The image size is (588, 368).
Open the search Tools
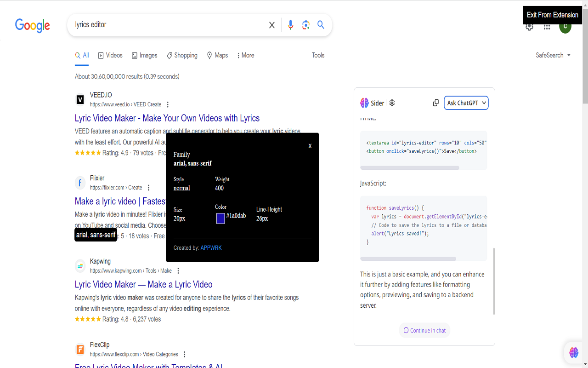318,55
